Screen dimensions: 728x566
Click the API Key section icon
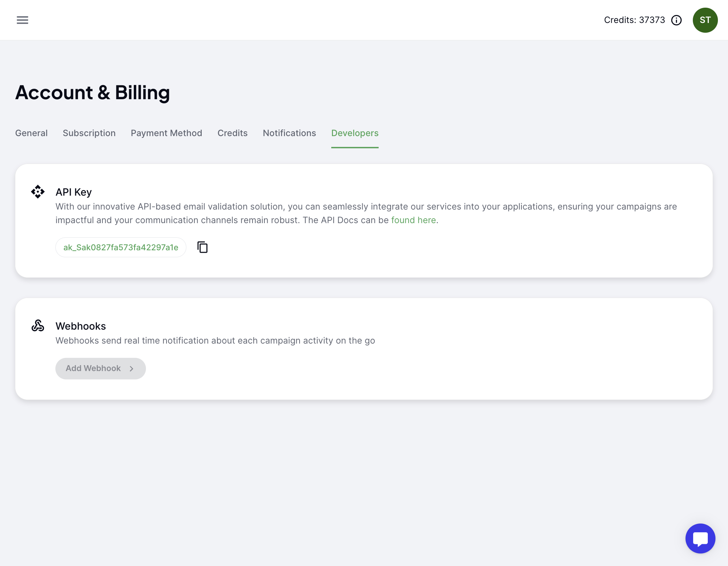(x=38, y=192)
